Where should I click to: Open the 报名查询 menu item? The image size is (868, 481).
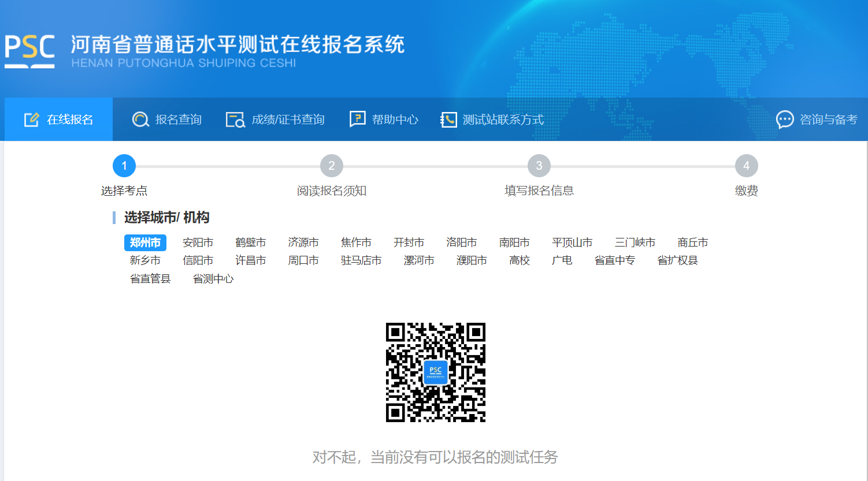167,120
